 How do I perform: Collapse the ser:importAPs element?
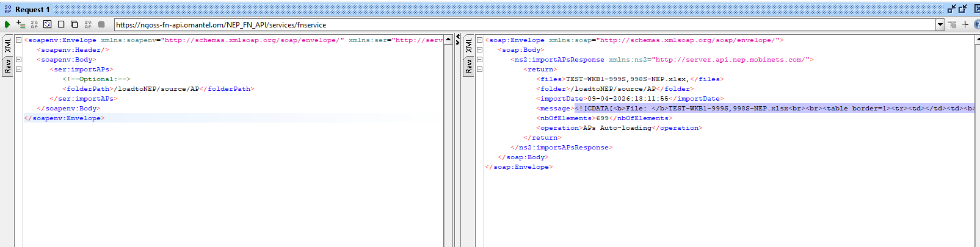pos(19,70)
